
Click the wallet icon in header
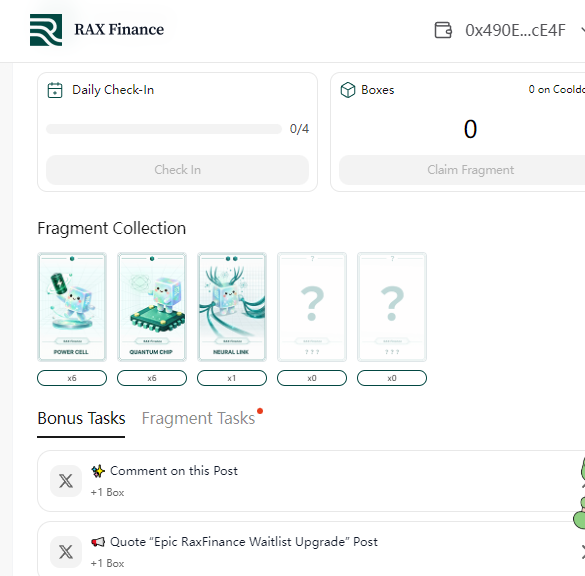point(443,30)
